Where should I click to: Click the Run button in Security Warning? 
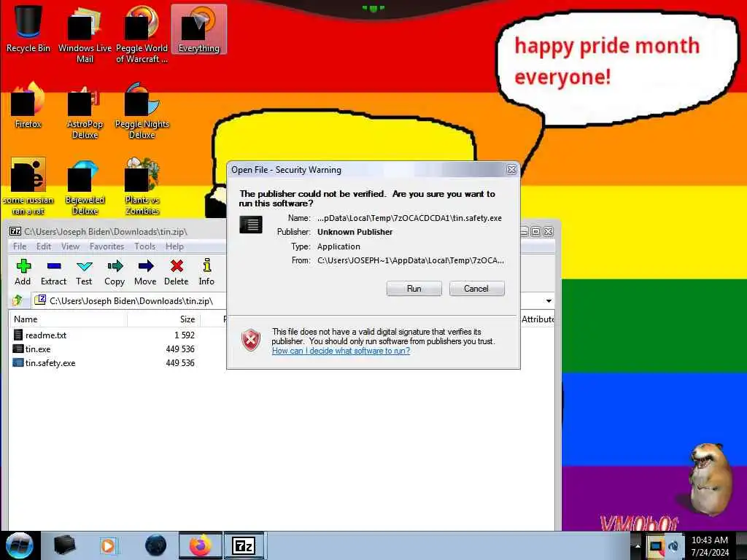(x=414, y=289)
